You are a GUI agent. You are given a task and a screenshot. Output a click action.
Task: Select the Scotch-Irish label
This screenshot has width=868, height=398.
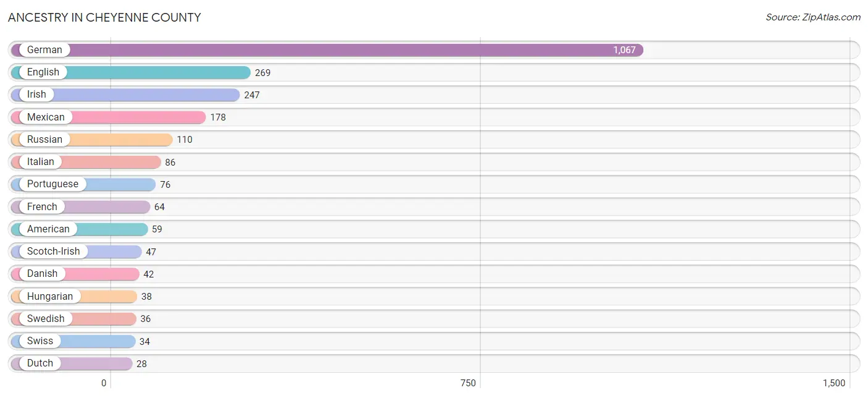click(x=53, y=252)
